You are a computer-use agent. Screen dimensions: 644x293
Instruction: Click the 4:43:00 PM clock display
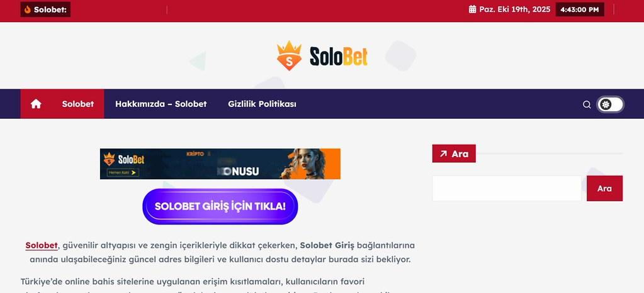580,9
